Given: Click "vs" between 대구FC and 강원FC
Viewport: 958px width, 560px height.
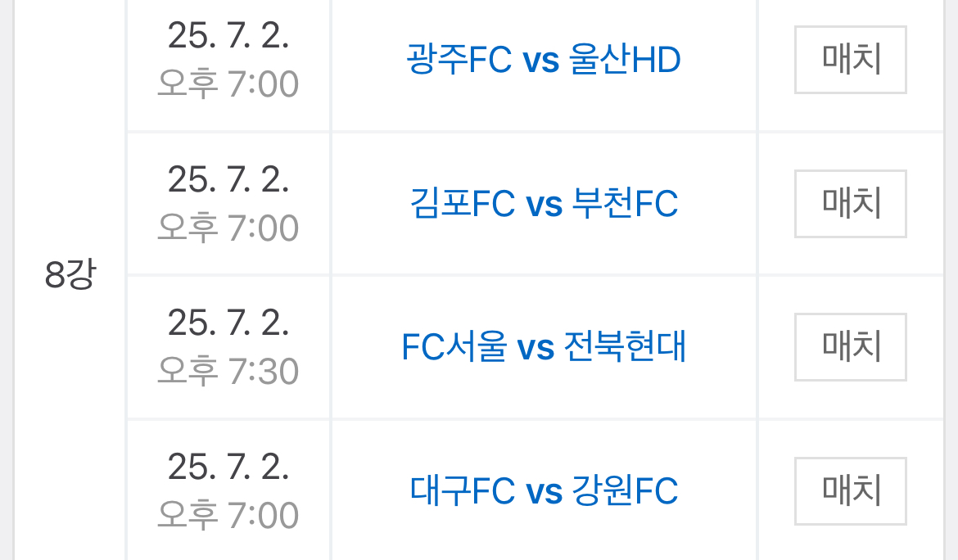Looking at the screenshot, I should coord(544,491).
